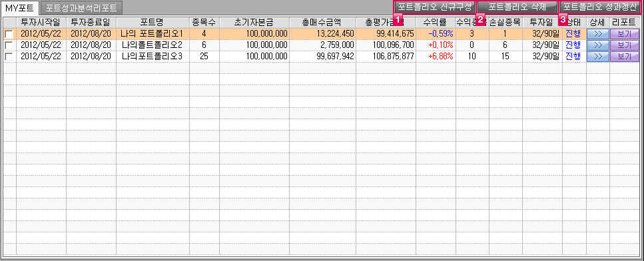Click end date of 나의폴트폴리오2 row
Viewport: 644px width, 261px height.
click(x=91, y=45)
